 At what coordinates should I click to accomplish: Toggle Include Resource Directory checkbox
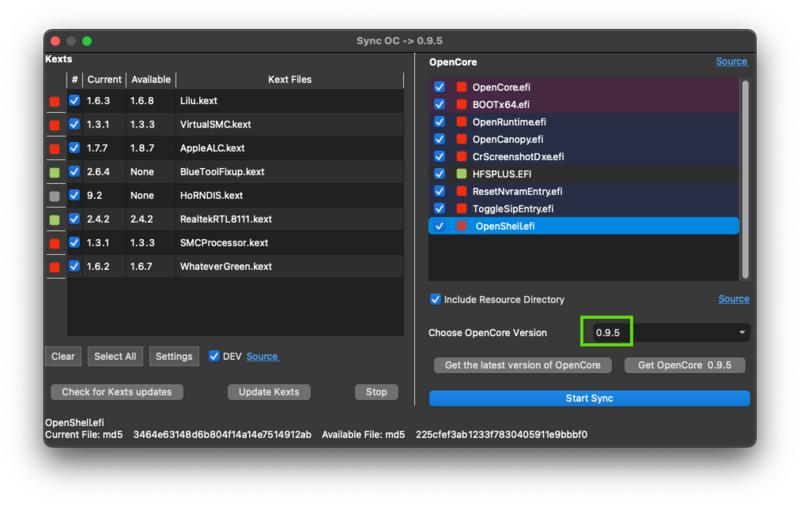tap(435, 299)
